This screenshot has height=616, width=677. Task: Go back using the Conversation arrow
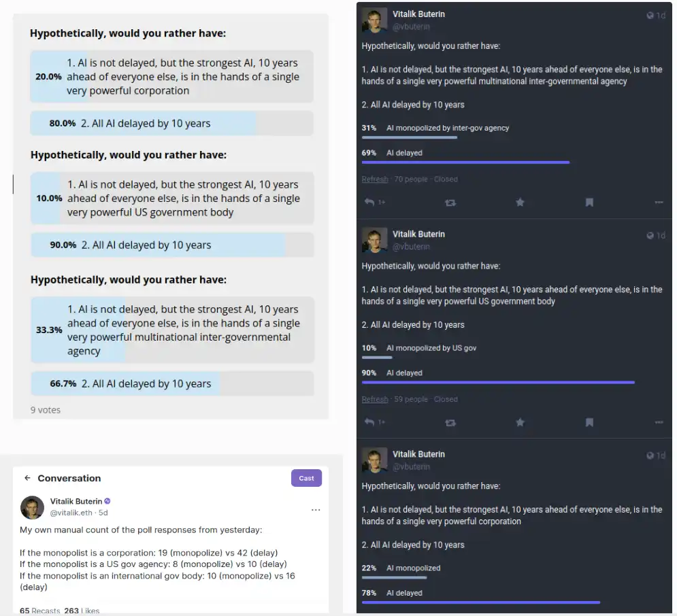pos(27,478)
